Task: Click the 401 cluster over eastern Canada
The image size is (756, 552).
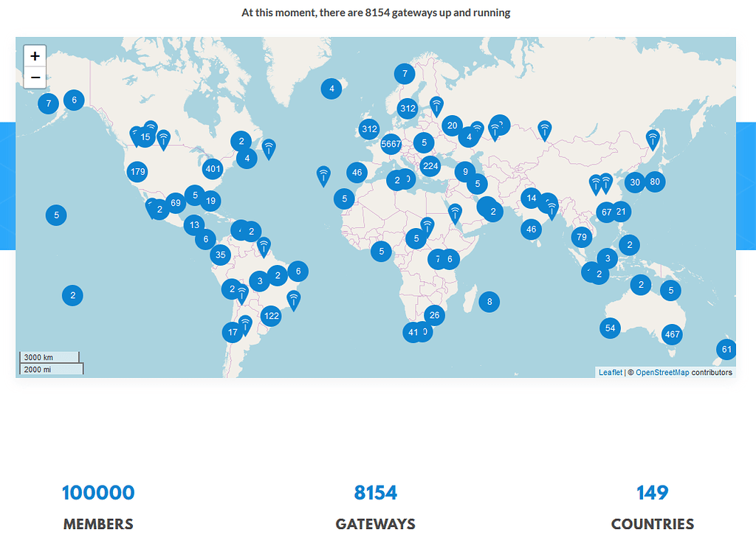Action: tap(213, 168)
